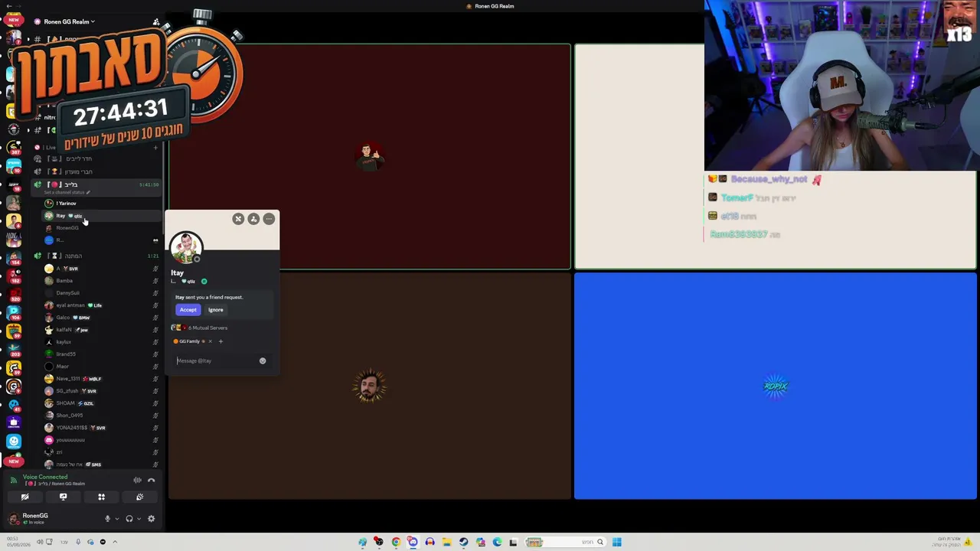Focus the blue ROPIX video tile
The width and height of the screenshot is (980, 551).
(776, 386)
